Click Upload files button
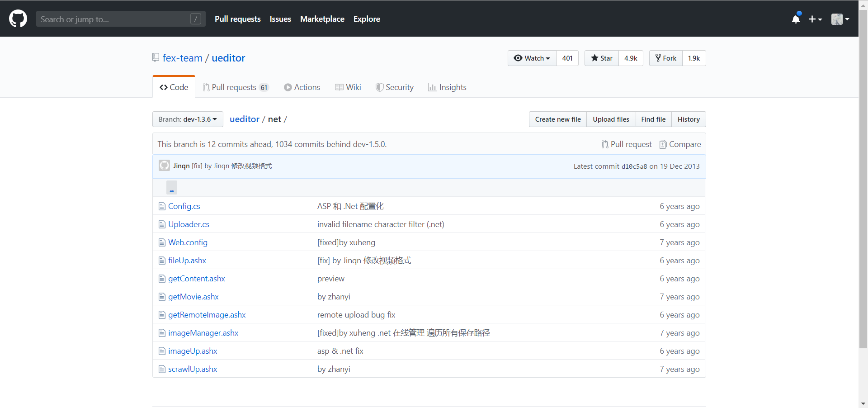The image size is (868, 408). tap(611, 119)
